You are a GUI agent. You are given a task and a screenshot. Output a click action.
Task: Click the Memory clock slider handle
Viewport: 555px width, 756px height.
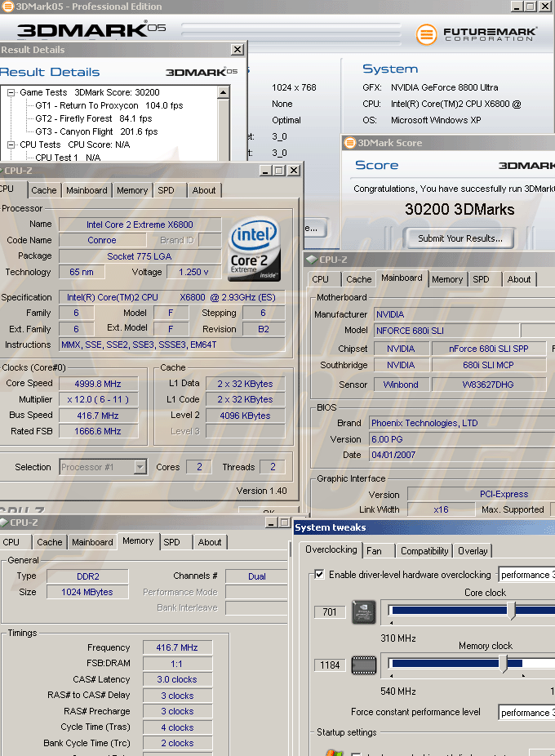pos(504,664)
